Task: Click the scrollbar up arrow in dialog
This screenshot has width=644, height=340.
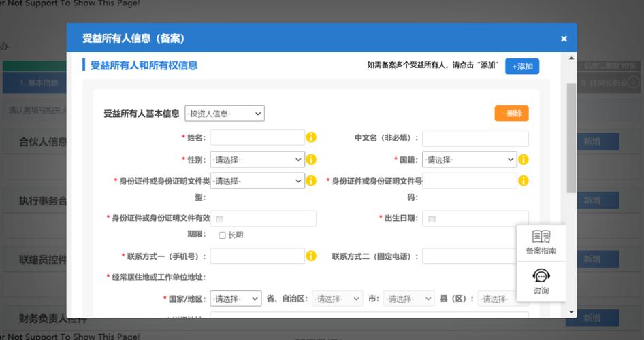Action: pos(571,58)
